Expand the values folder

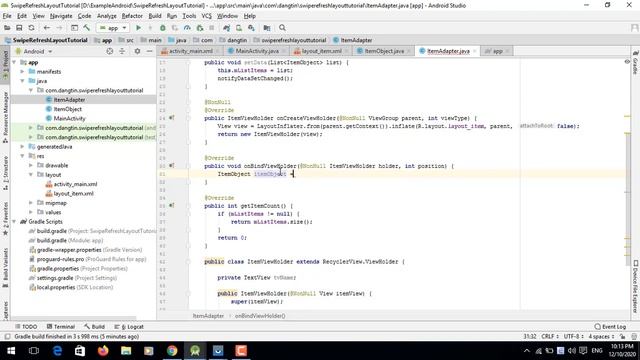(31, 212)
